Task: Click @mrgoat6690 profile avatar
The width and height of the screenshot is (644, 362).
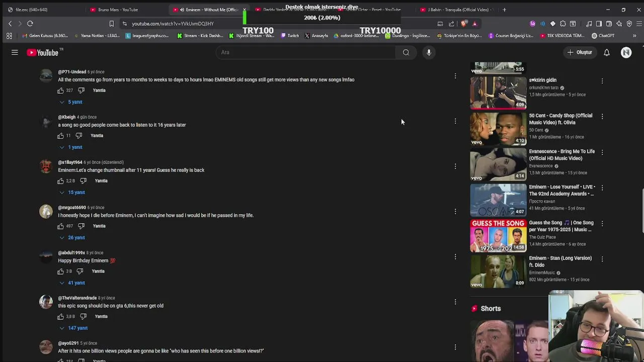Action: click(x=46, y=211)
